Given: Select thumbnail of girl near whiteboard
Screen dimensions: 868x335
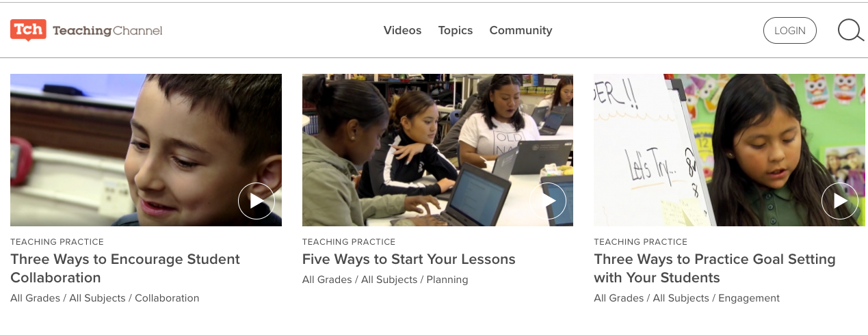Looking at the screenshot, I should (729, 150).
